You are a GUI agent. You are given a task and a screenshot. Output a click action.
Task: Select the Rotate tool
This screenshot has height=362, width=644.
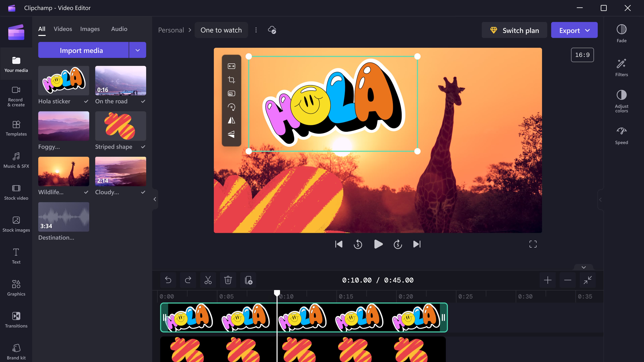231,107
